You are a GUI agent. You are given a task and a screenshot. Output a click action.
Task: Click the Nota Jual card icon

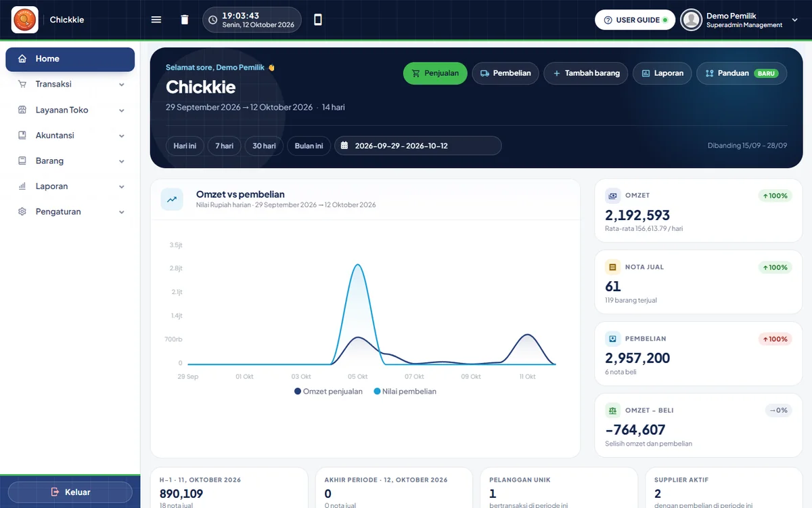pos(612,267)
